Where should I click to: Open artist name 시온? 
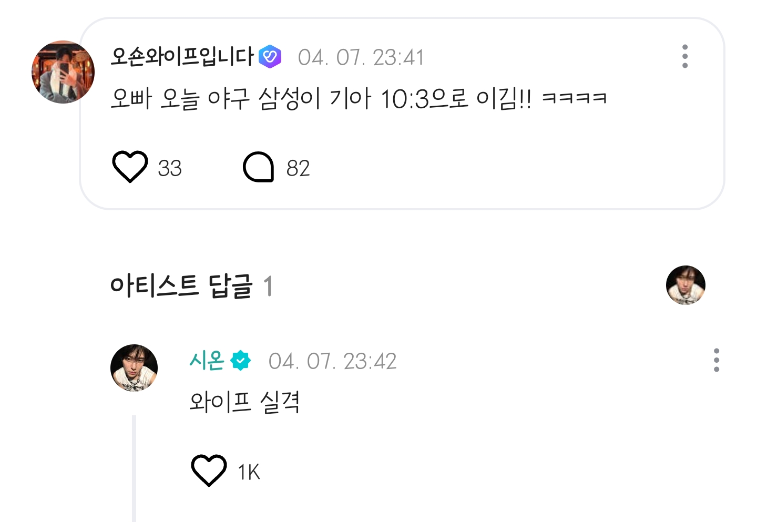pyautogui.click(x=207, y=361)
